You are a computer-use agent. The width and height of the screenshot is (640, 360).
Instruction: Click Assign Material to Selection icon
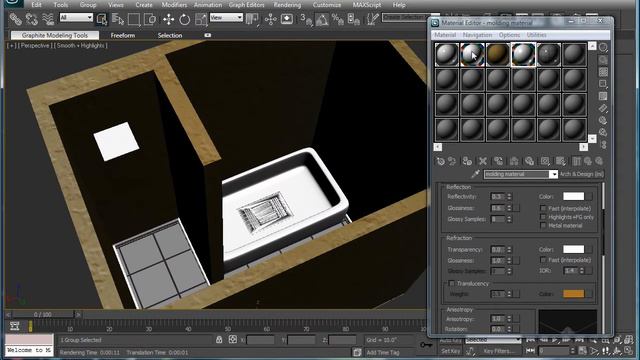coord(467,161)
